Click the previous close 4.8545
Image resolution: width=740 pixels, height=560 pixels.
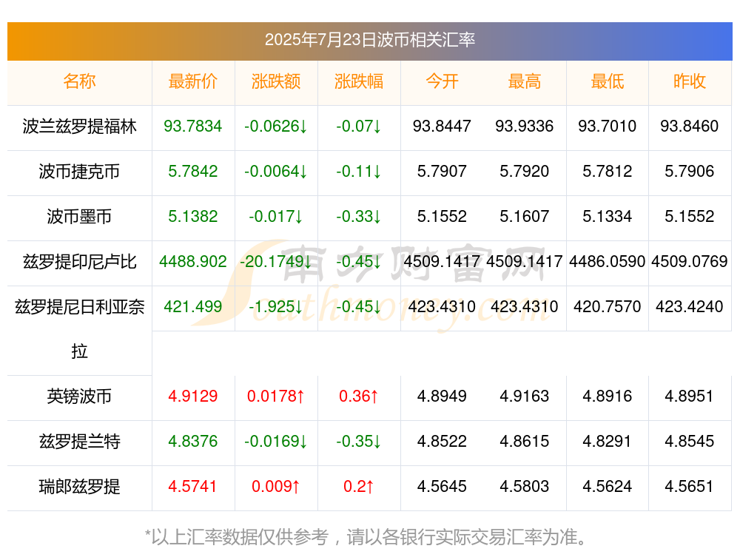690,442
